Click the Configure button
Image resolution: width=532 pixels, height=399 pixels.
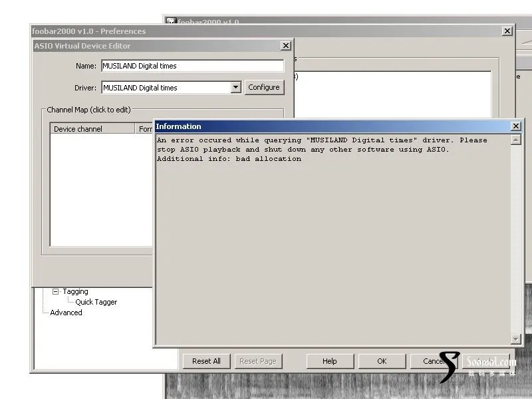coord(264,88)
